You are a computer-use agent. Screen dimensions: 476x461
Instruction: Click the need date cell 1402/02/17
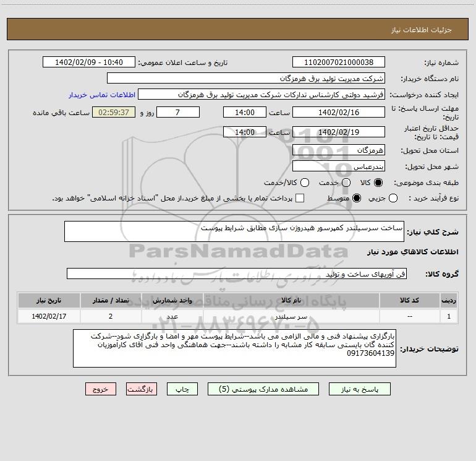[x=49, y=316]
